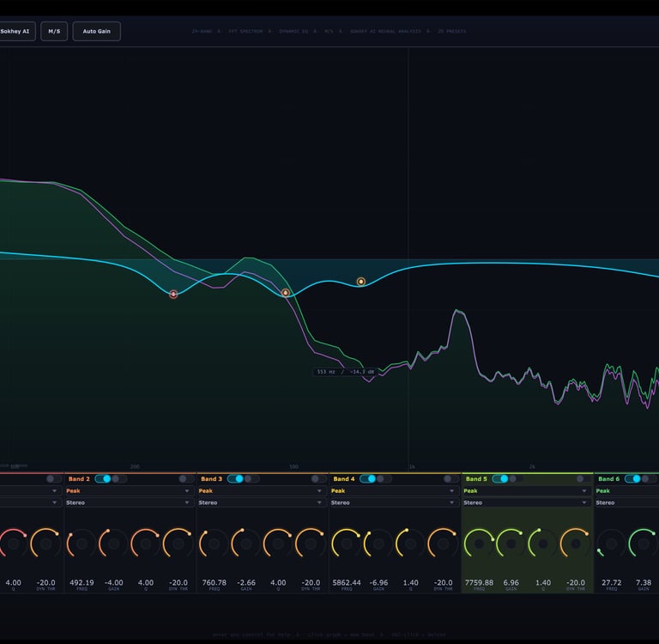Open Band 4's Stereo channel dropdown
659x644 pixels.
(393, 502)
